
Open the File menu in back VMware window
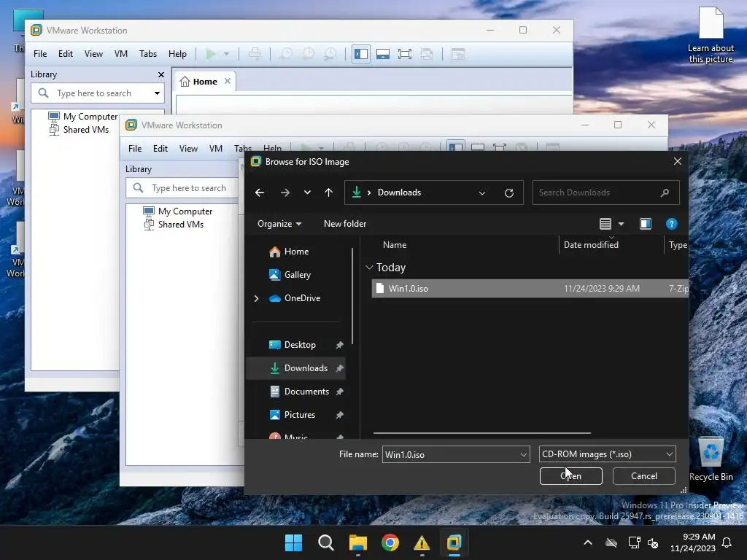(x=40, y=54)
